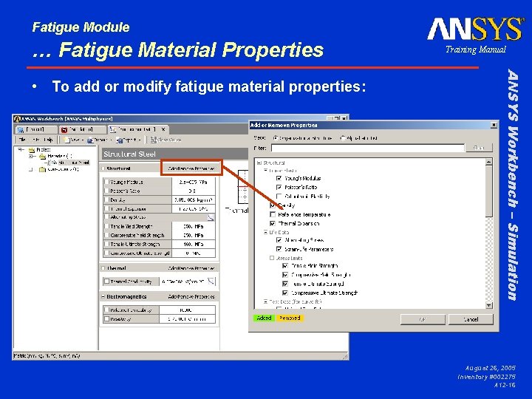Collapse the Linear Elastic node
The width and height of the screenshot is (532, 399).
click(266, 171)
